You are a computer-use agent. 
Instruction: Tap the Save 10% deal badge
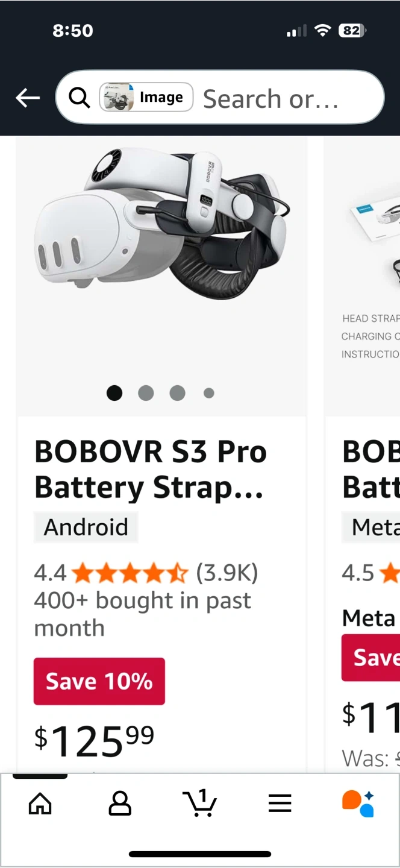99,681
